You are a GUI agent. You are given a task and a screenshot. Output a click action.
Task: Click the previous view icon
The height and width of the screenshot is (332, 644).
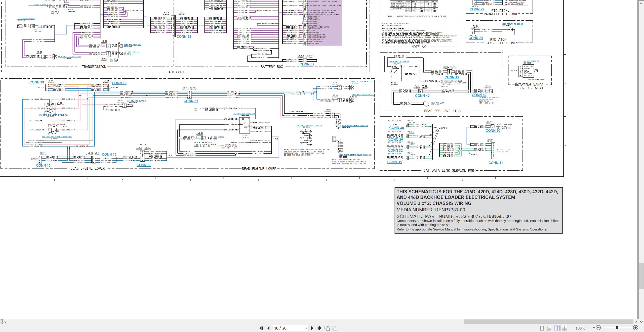[327, 328]
